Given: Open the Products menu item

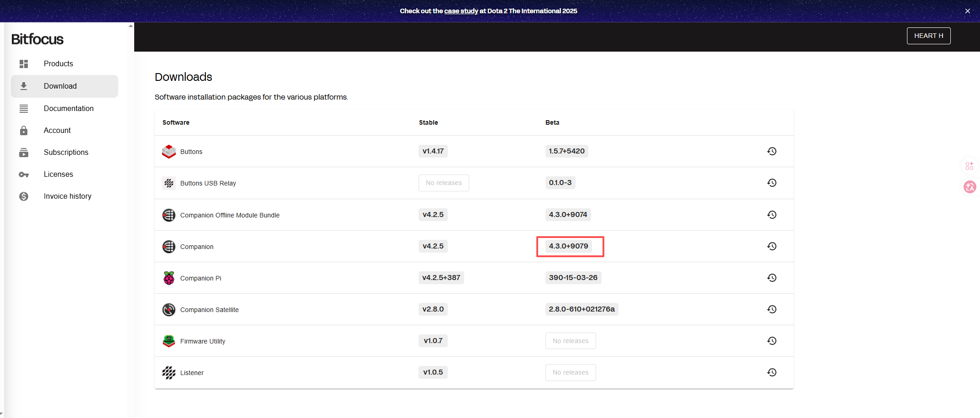Looking at the screenshot, I should pos(58,64).
